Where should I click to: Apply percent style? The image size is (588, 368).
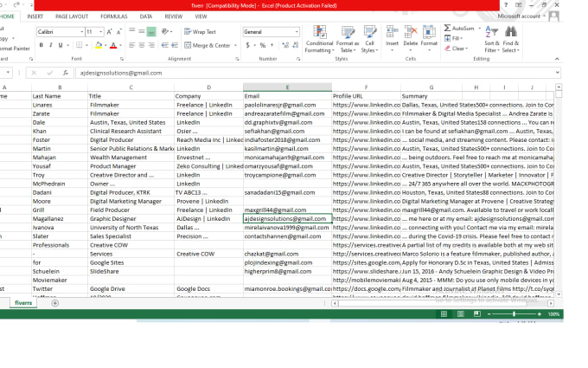[263, 45]
